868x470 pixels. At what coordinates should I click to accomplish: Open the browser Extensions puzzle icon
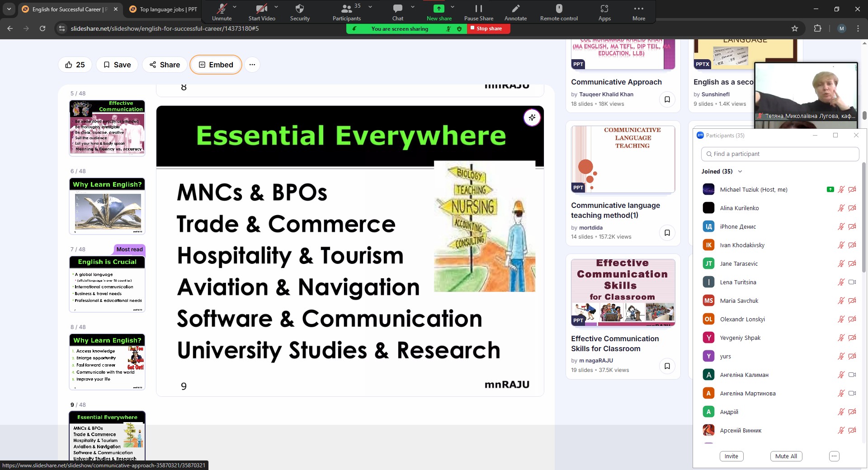(817, 28)
